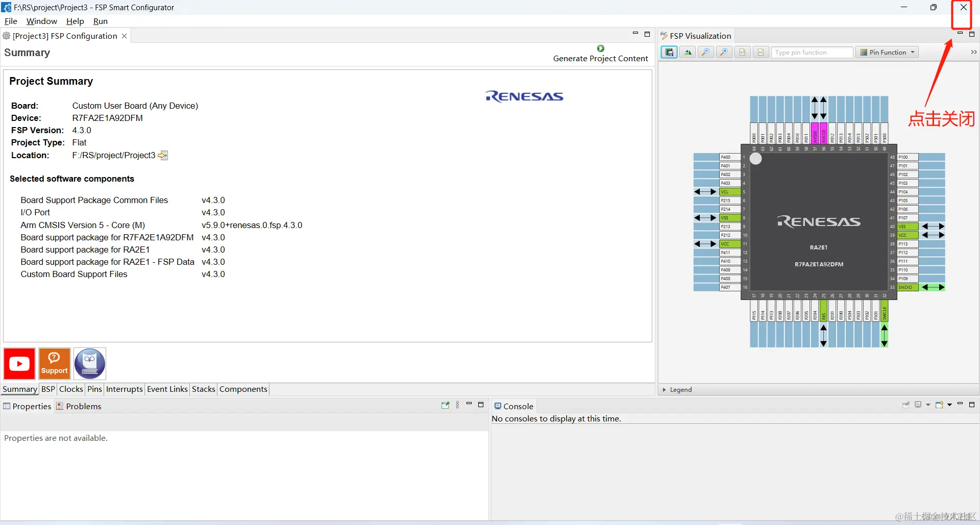Maximize the Console view
The height and width of the screenshot is (525, 980).
pos(972,405)
